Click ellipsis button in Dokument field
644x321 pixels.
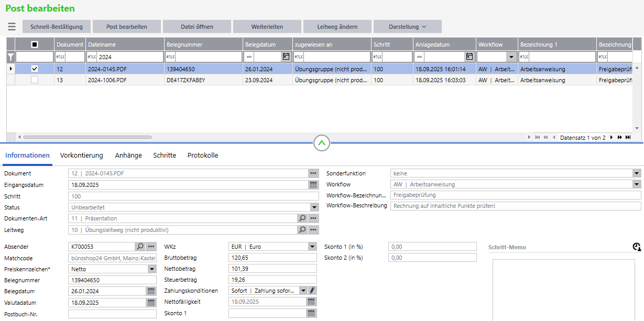[x=313, y=173]
